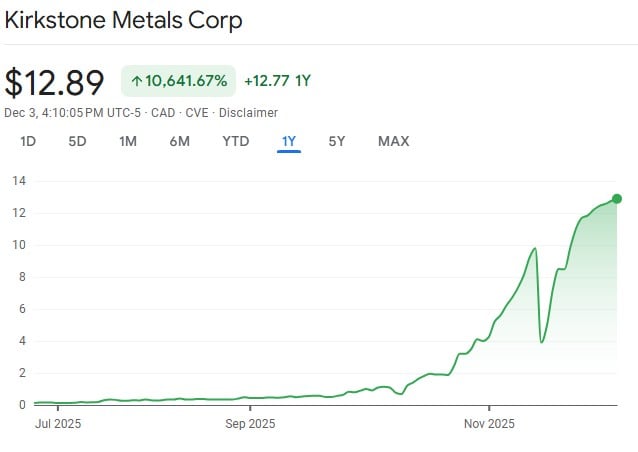This screenshot has width=638, height=452.
Task: Open the 6M chart range
Action: [179, 141]
